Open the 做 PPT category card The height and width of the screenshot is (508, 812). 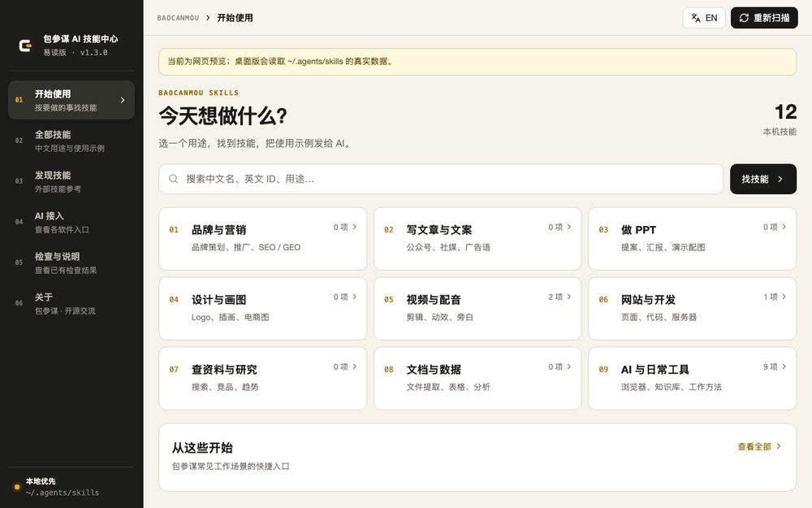click(693, 238)
